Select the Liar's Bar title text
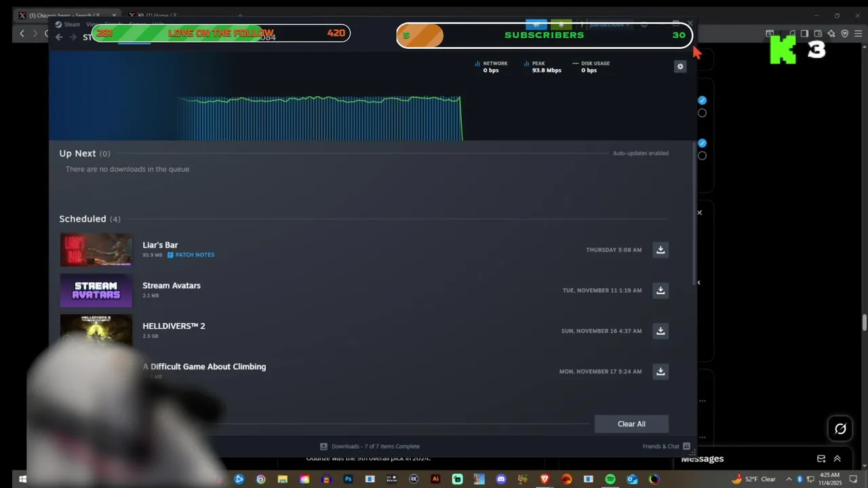 [160, 245]
